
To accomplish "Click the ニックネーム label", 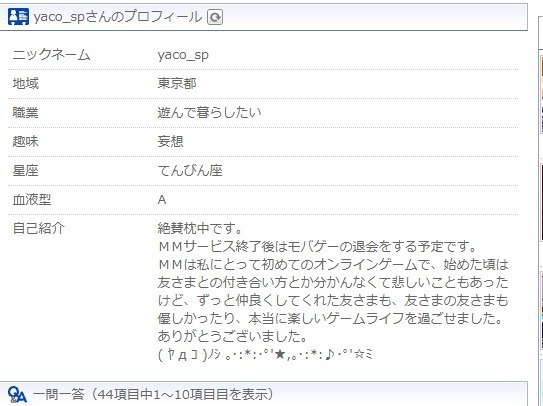I will tap(51, 55).
